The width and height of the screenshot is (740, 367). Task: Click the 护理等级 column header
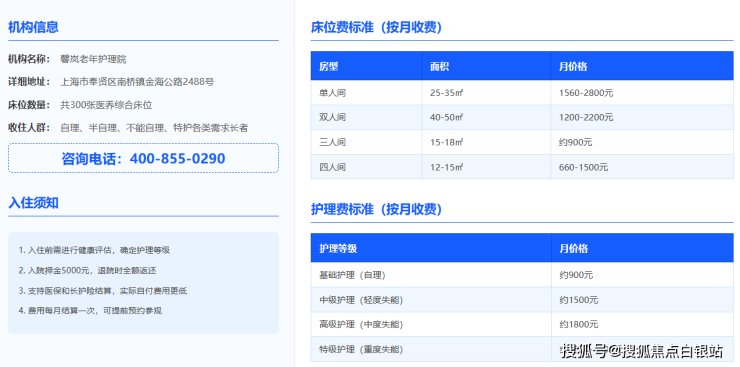pos(431,248)
